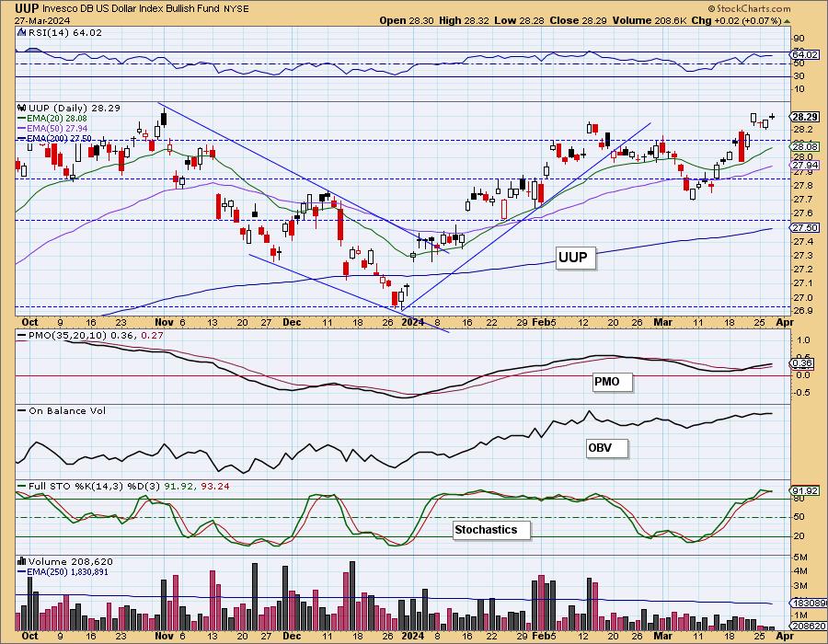828x644 pixels.
Task: Click the Apr label on bottom date axis
Action: coord(786,636)
